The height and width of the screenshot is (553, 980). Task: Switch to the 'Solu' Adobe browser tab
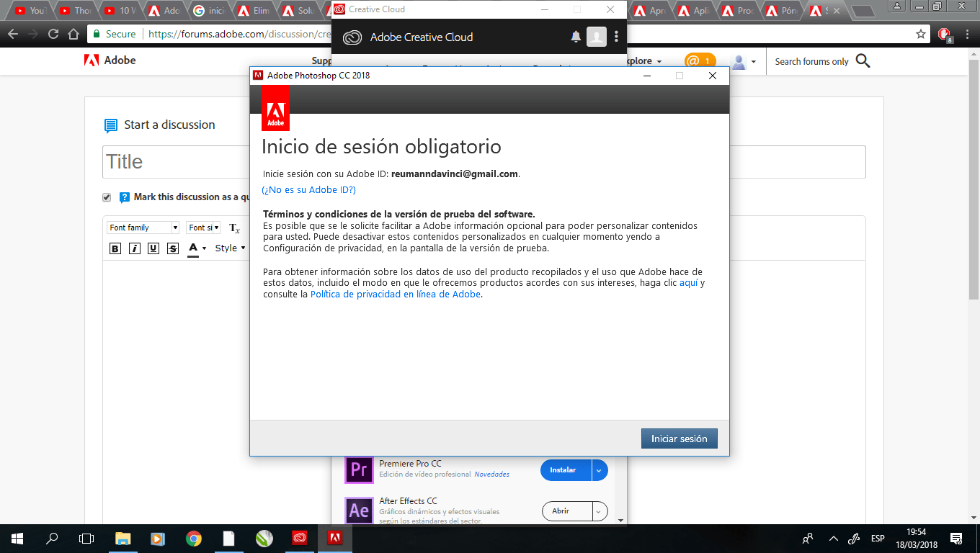click(298, 11)
